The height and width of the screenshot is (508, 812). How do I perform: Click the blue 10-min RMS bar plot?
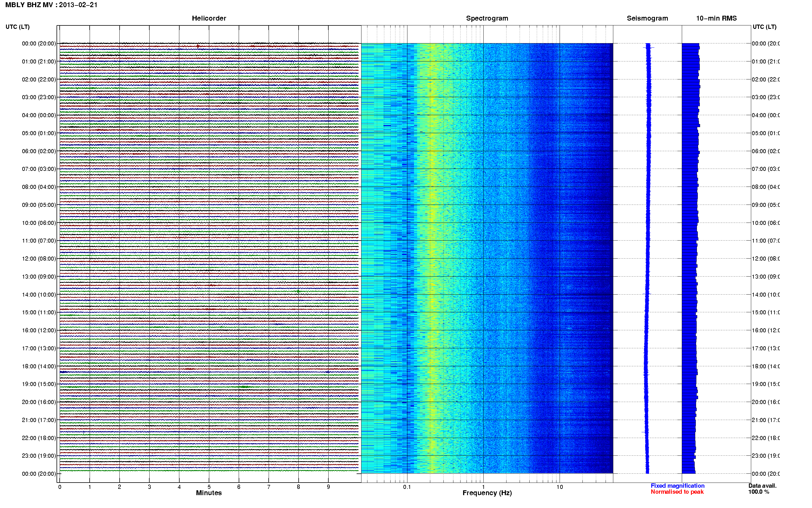pos(690,258)
